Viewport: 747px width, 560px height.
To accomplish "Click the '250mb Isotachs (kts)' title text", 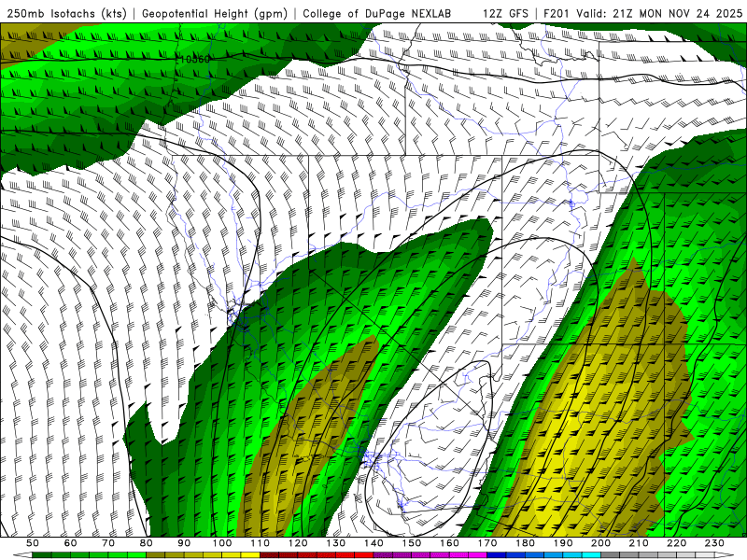I will pyautogui.click(x=66, y=14).
